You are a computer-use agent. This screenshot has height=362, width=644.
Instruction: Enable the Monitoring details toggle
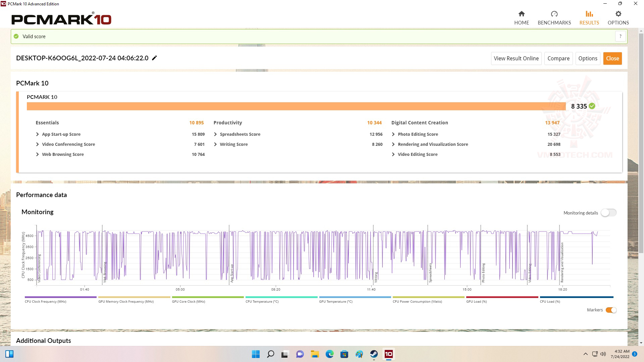pos(608,213)
